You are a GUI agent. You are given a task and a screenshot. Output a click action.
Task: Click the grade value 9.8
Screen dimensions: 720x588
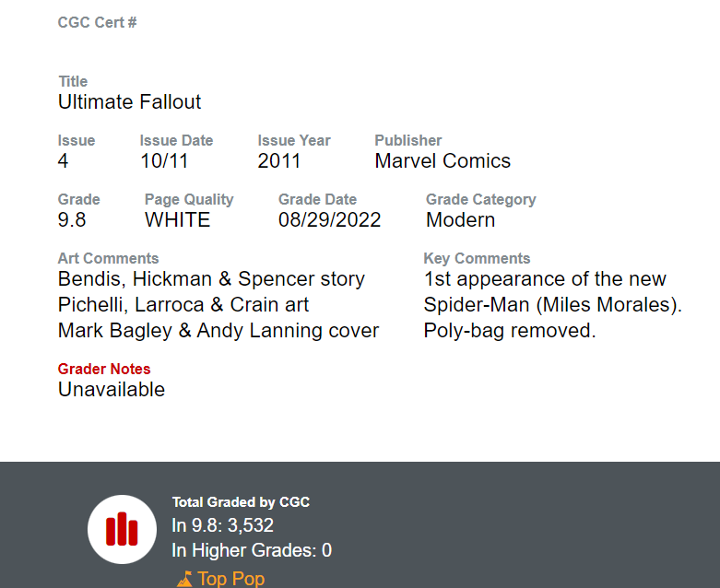(72, 220)
